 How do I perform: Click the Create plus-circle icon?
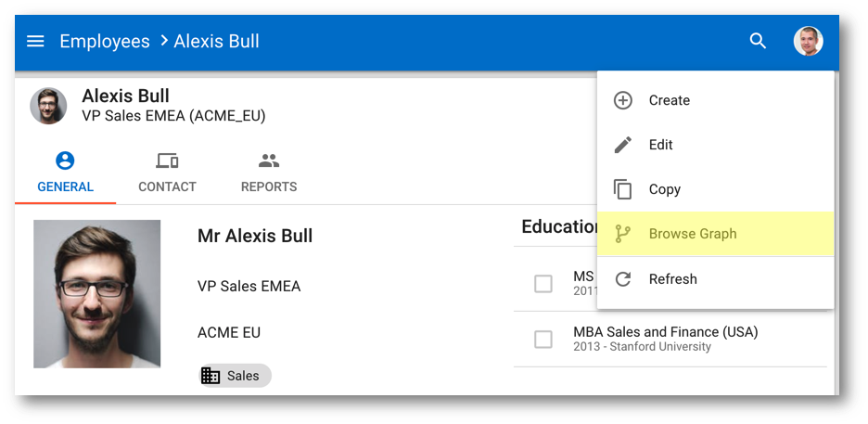(x=623, y=100)
